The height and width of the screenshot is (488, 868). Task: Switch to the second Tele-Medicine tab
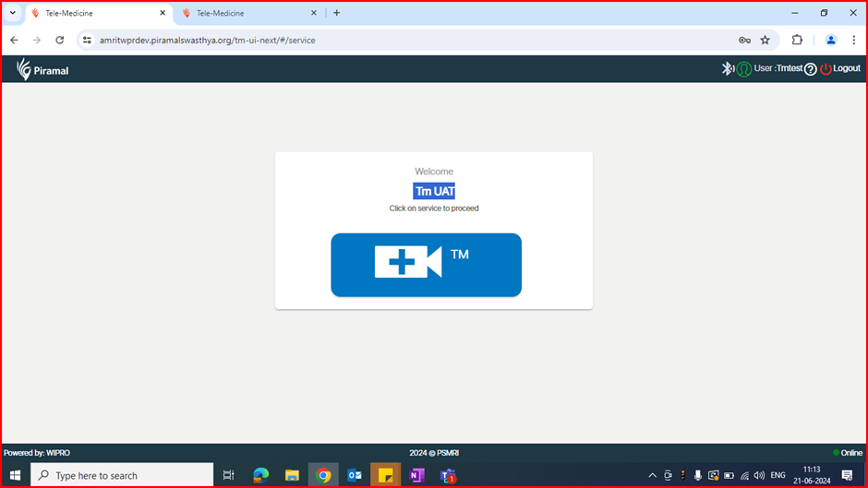[249, 13]
